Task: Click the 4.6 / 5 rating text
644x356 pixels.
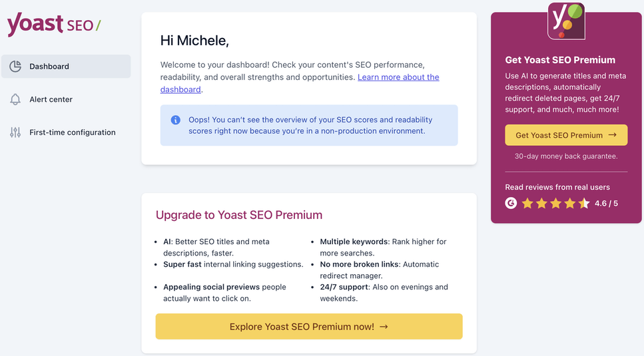Action: [606, 204]
